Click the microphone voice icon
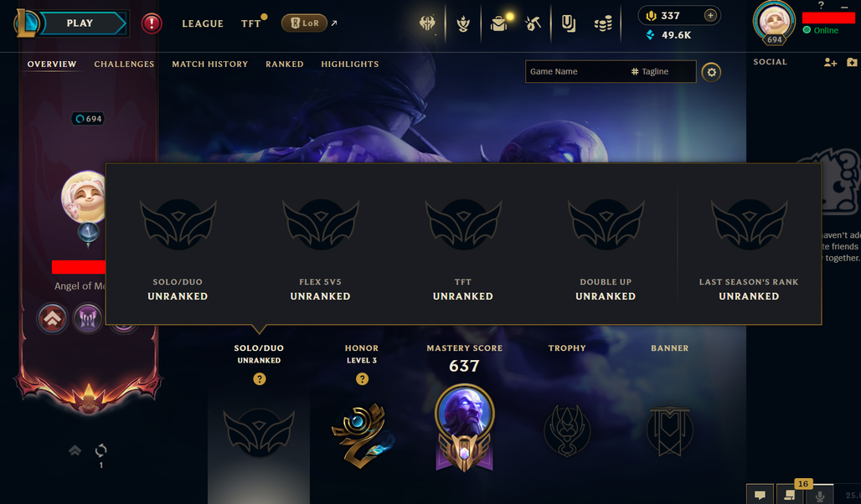Image resolution: width=861 pixels, height=504 pixels. click(820, 496)
